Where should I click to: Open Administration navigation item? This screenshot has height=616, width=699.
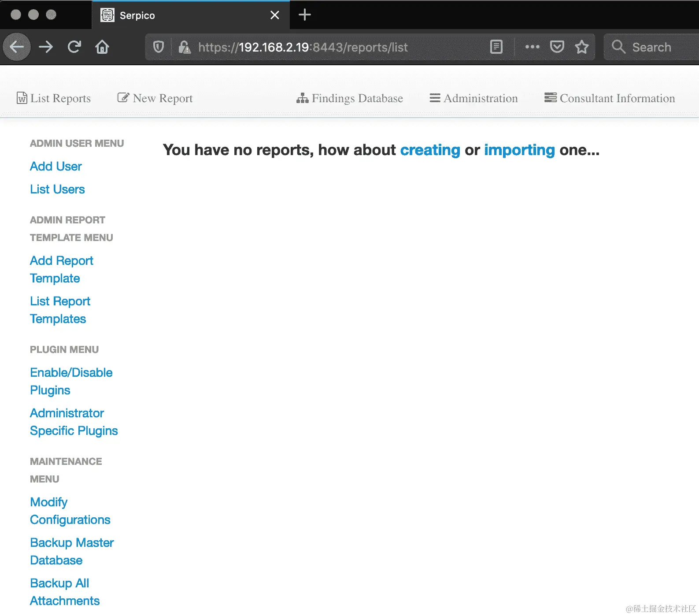tap(474, 98)
